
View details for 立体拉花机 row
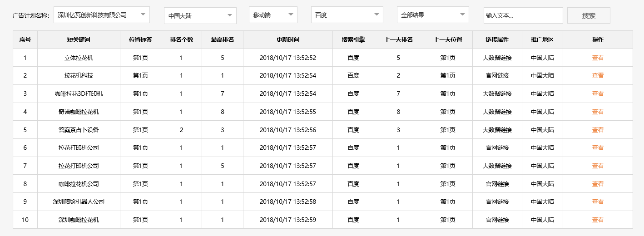[598, 58]
